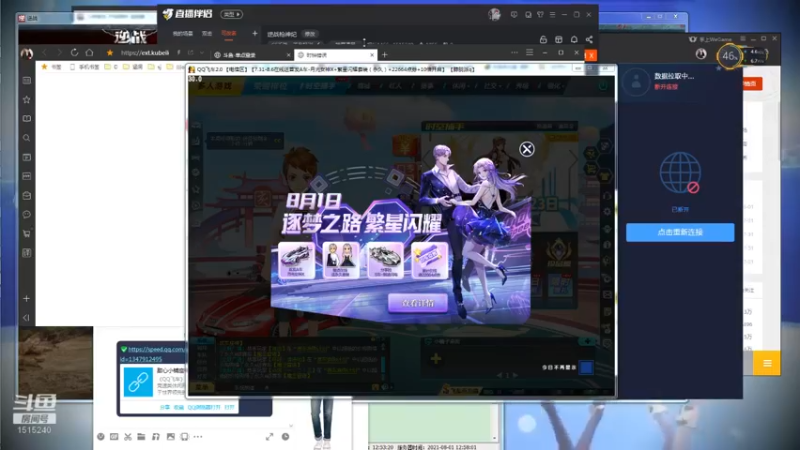Open the couple outfit reward thumbnail
800x450 pixels.
coord(341,260)
